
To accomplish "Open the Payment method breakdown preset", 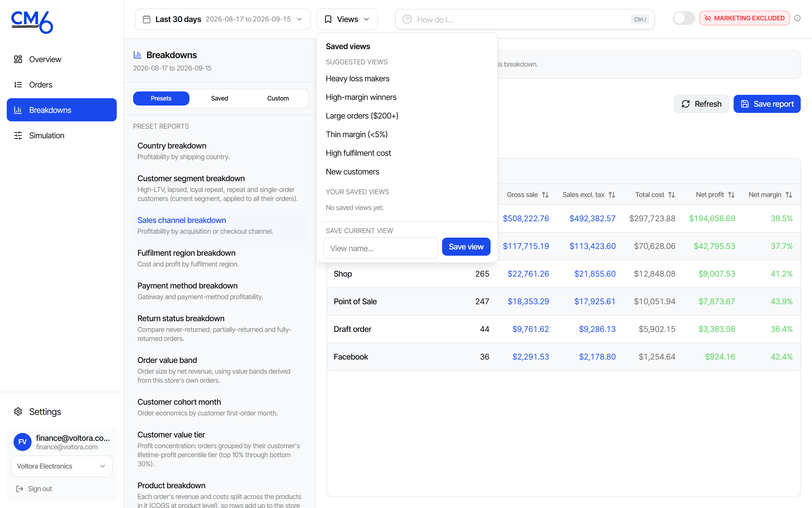I will [219, 291].
